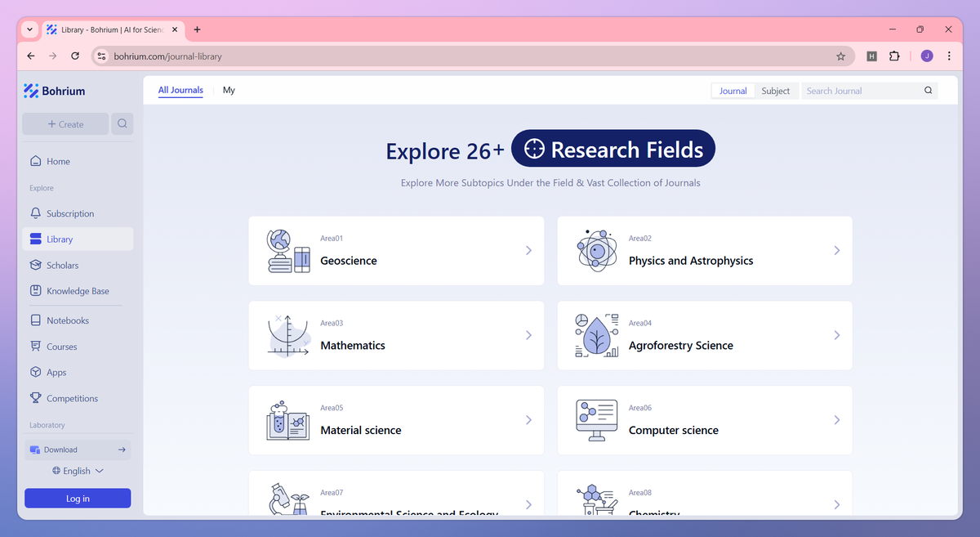This screenshot has width=980, height=537.
Task: Click the Create button in sidebar
Action: [65, 123]
